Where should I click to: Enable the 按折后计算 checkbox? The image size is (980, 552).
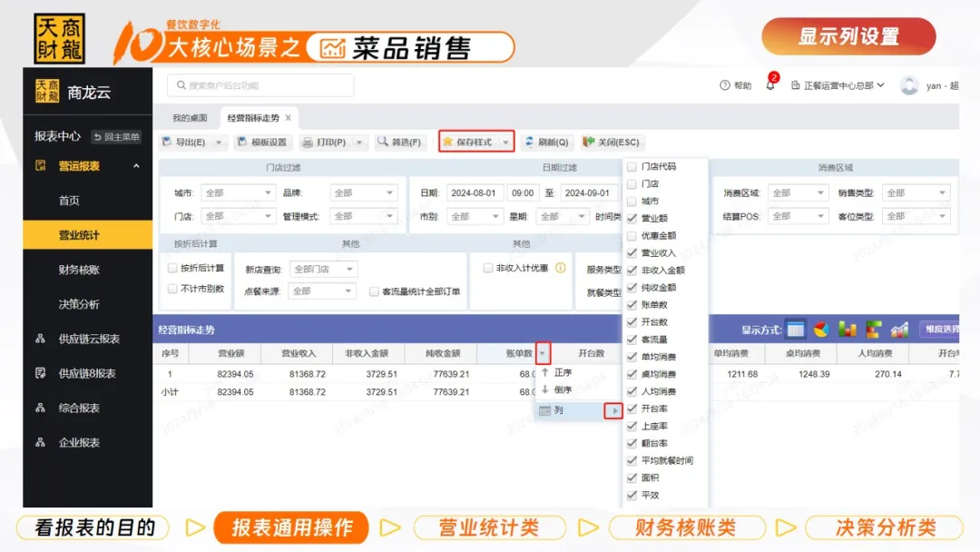coord(172,268)
